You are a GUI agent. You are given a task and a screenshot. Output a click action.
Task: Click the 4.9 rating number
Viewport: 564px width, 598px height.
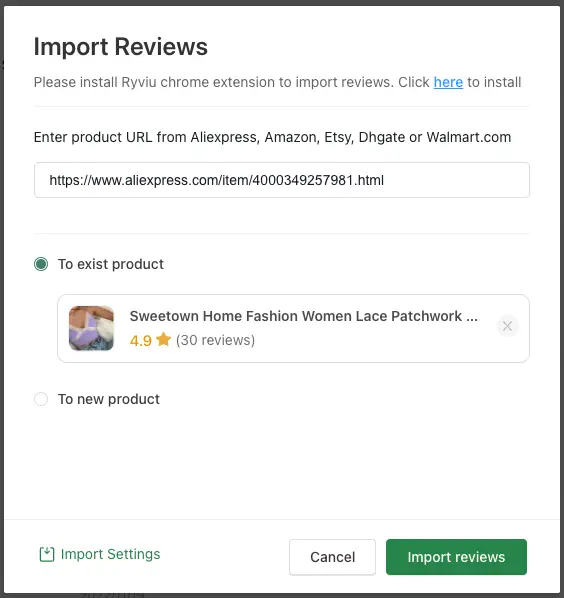[x=141, y=340]
